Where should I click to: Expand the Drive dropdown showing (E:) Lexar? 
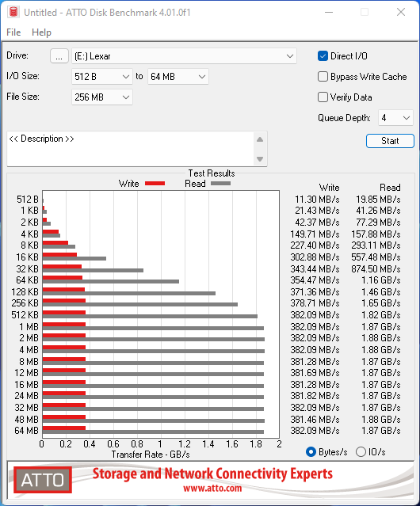(184, 56)
